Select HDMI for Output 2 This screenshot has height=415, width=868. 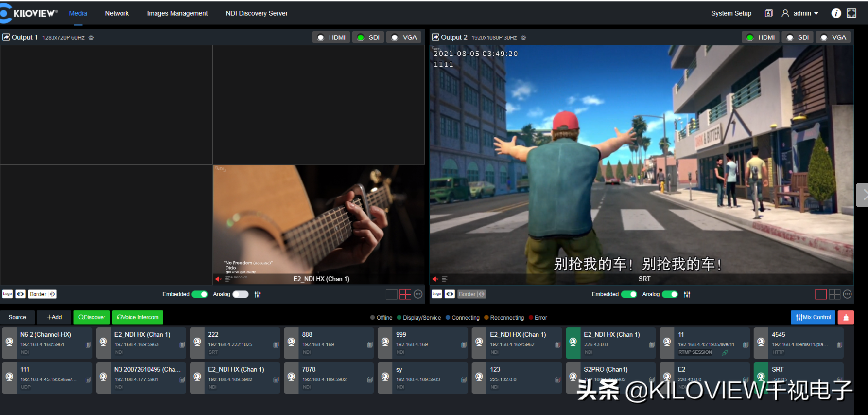[761, 37]
